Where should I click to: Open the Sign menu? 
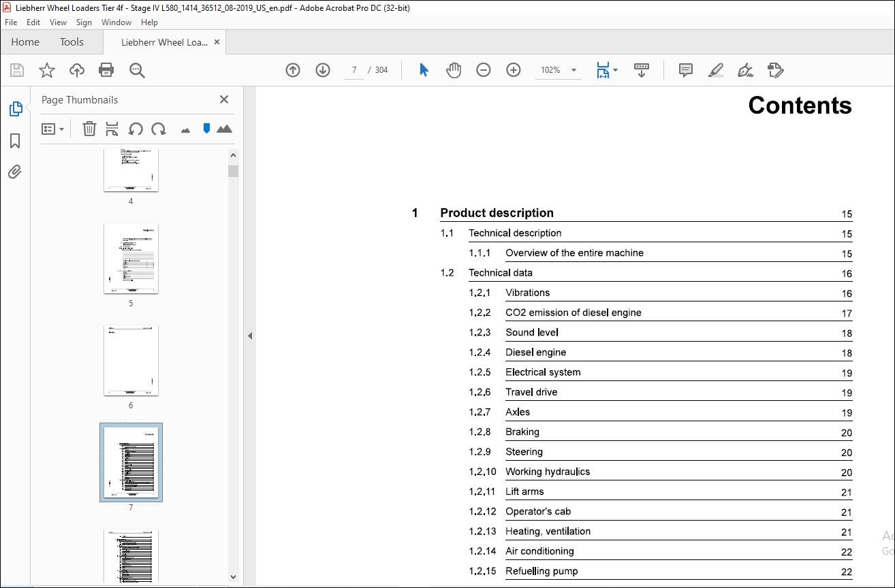tap(84, 22)
